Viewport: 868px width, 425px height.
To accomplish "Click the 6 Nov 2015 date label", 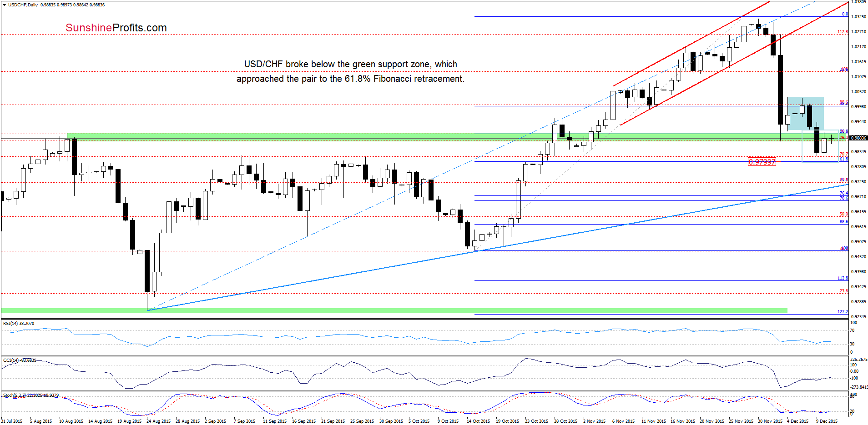I will click(623, 421).
